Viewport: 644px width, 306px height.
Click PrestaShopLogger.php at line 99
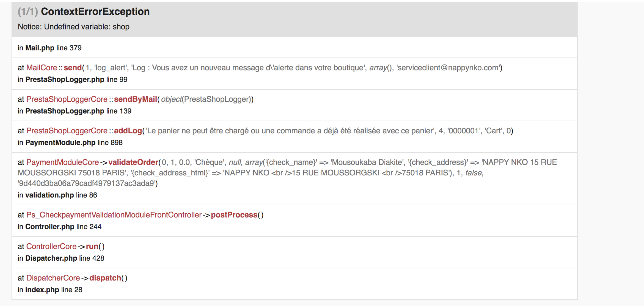point(65,80)
